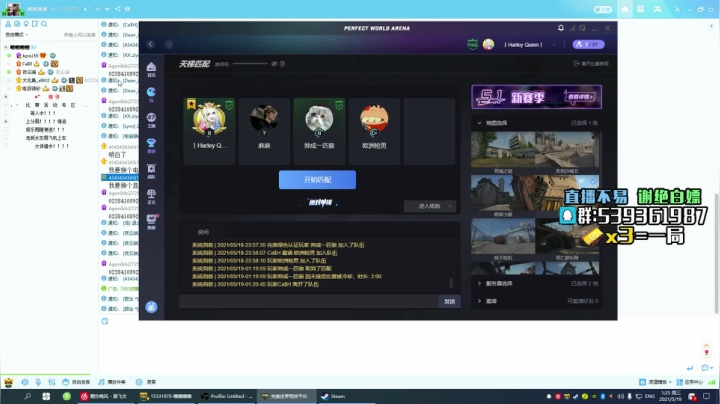
Task: Toggle the speaker icon in voice bottom bar
Action: click(25, 382)
